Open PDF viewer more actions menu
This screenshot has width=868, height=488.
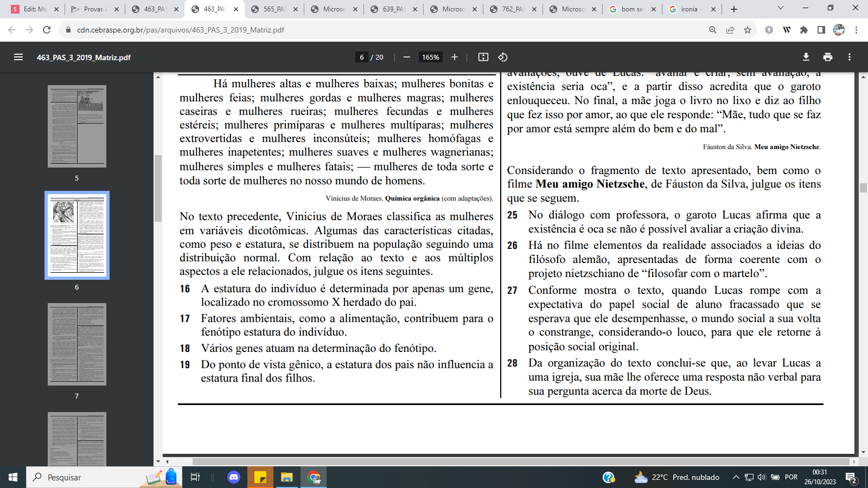850,57
